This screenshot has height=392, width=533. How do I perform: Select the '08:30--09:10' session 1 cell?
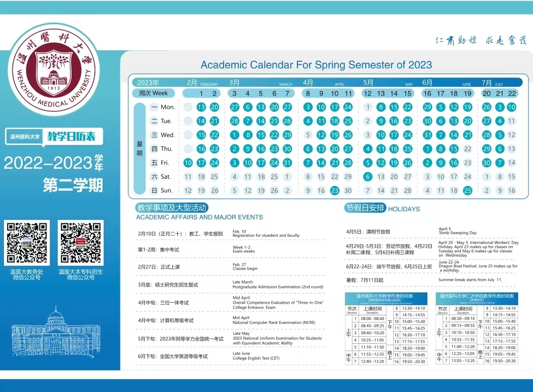(x=463, y=319)
